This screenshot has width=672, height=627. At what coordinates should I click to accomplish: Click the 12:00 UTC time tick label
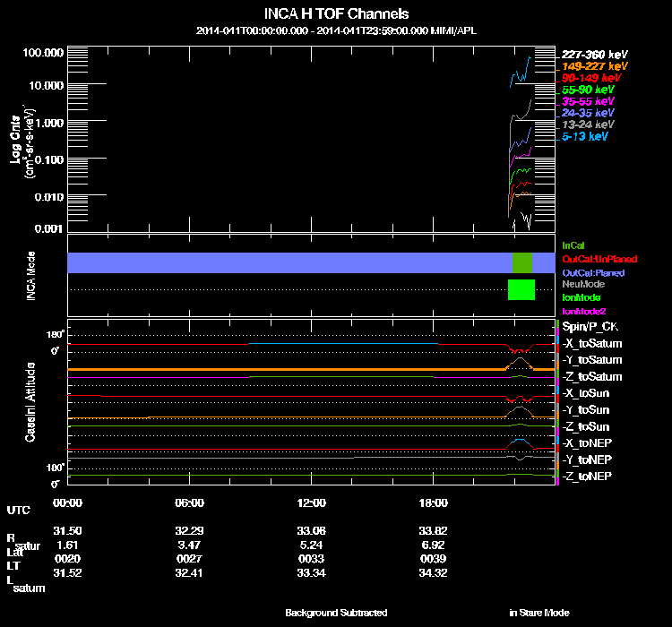click(312, 502)
